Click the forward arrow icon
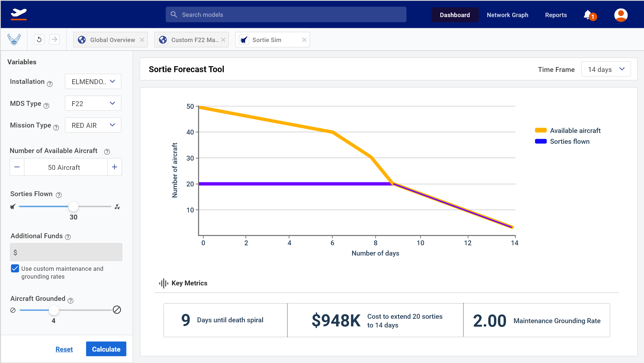This screenshot has height=363, width=644. [x=55, y=40]
